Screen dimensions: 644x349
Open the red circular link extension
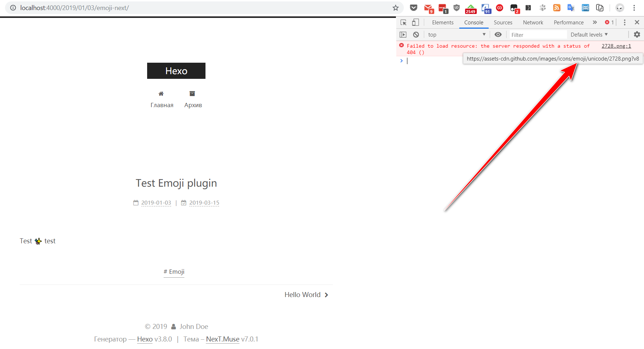pyautogui.click(x=500, y=8)
